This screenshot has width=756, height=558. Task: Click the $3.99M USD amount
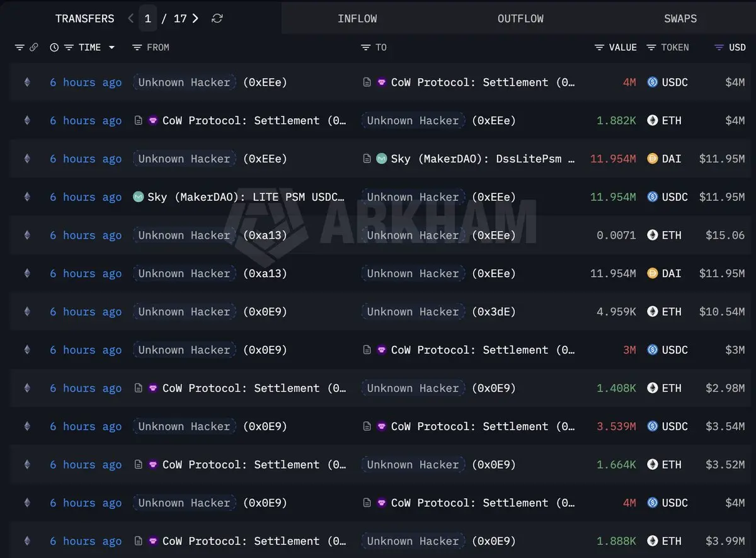[x=725, y=540]
